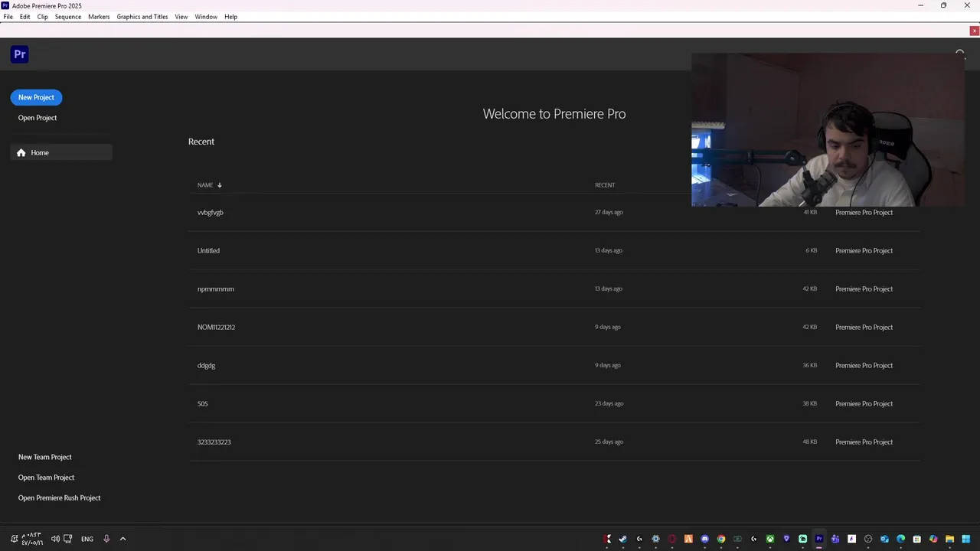Click the Home icon in sidebar
This screenshot has height=551, width=980.
(x=21, y=152)
